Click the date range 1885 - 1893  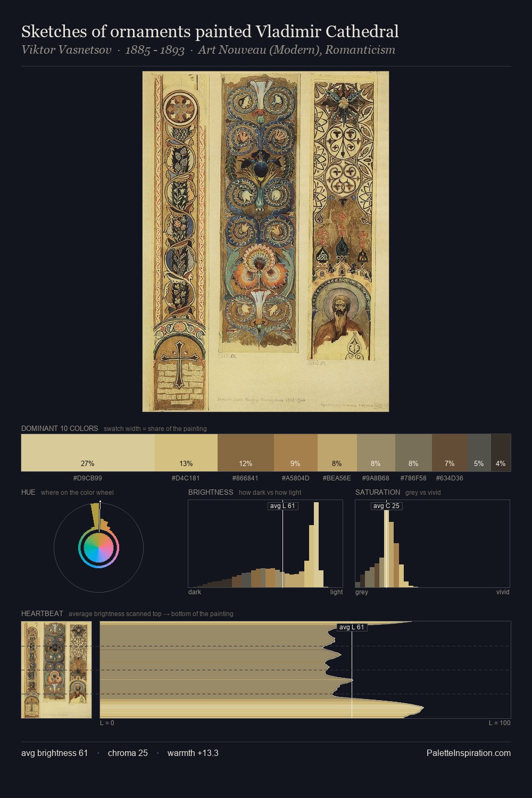[155, 50]
